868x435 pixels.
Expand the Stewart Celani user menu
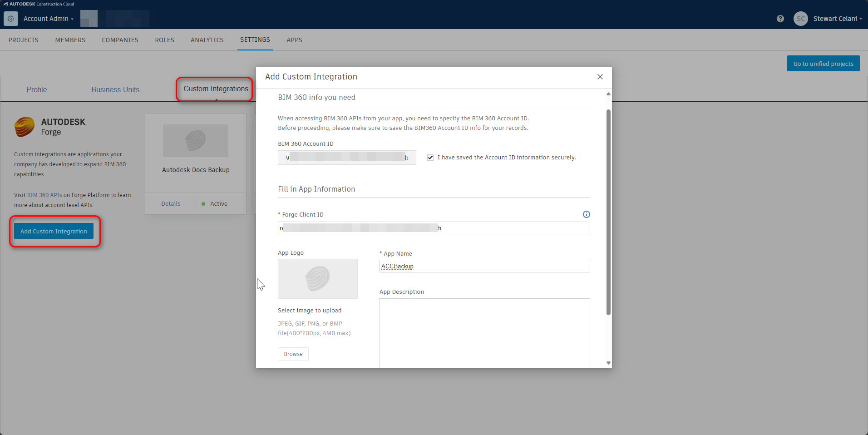(838, 19)
